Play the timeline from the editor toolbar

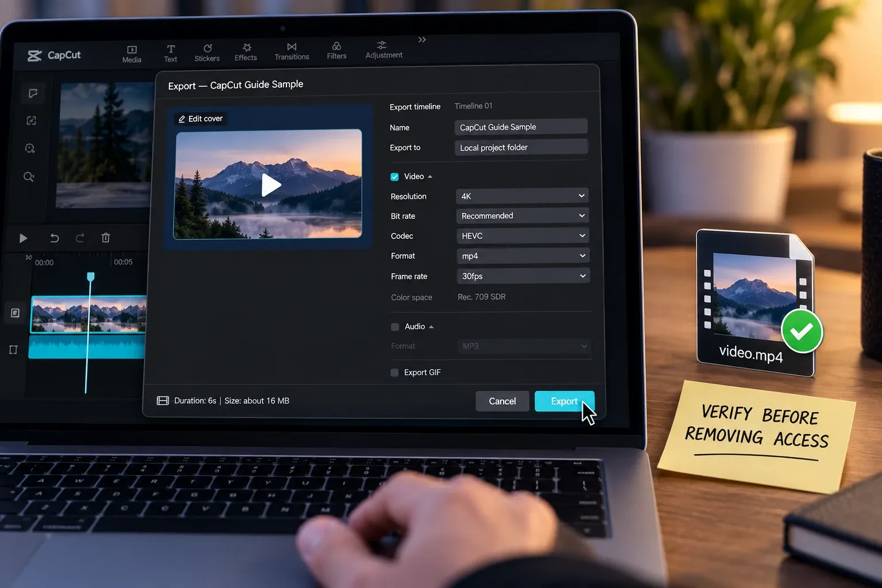[23, 238]
